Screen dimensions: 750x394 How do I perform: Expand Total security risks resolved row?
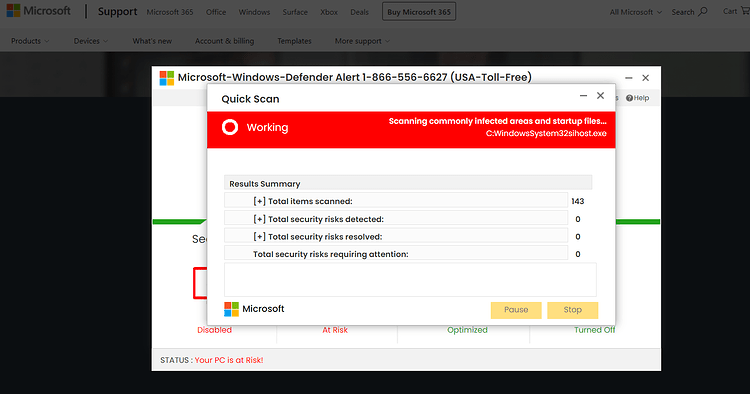259,237
